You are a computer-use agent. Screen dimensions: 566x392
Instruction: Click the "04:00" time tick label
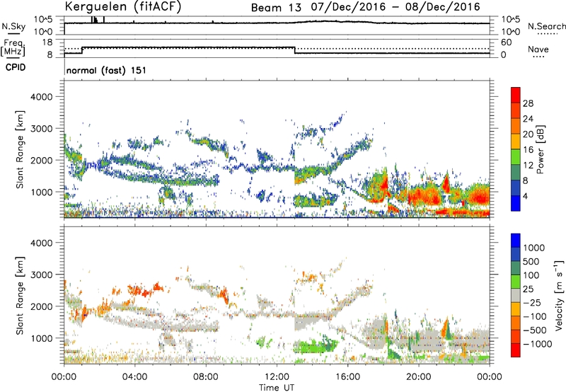click(134, 377)
